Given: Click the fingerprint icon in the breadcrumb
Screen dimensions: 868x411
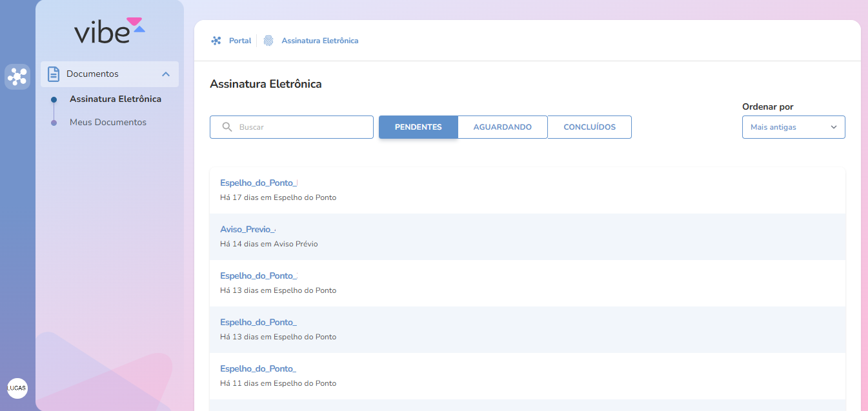Looking at the screenshot, I should [x=268, y=41].
